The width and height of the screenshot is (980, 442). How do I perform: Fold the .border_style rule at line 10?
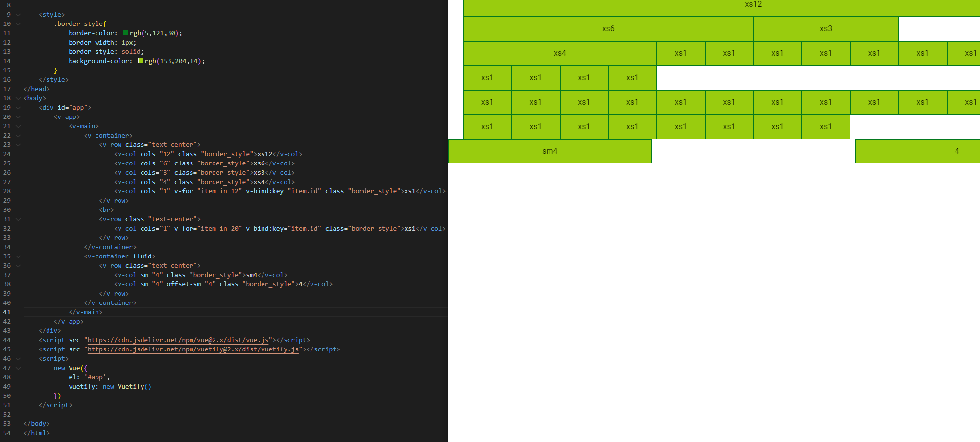click(18, 24)
